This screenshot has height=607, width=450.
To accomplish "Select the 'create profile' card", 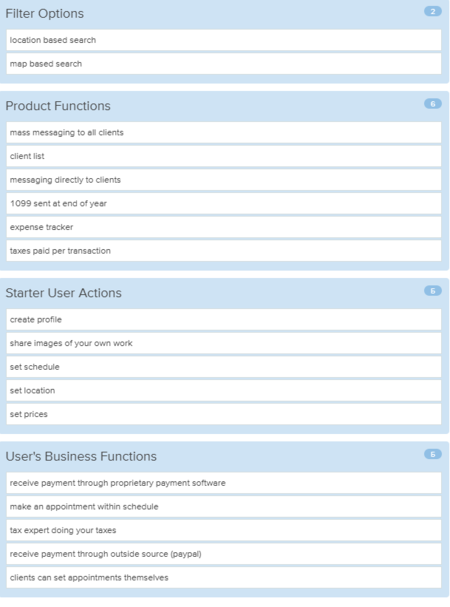I will click(224, 319).
